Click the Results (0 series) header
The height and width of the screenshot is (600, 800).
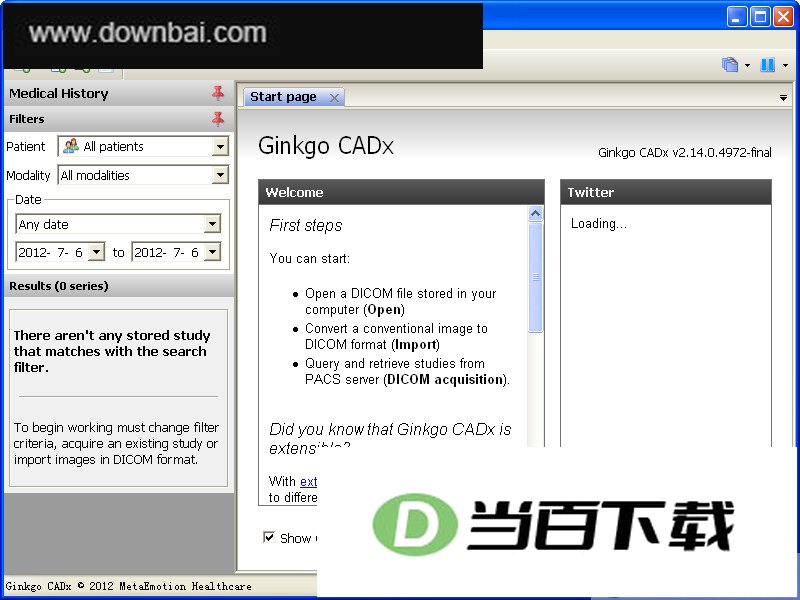pyautogui.click(x=119, y=286)
